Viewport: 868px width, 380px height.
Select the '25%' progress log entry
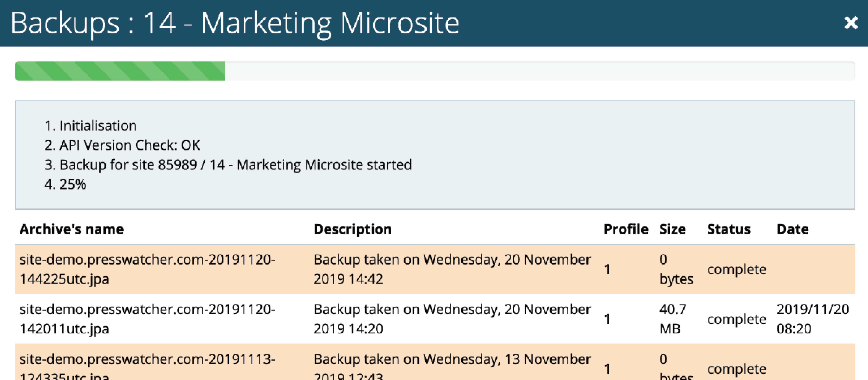pos(73,185)
